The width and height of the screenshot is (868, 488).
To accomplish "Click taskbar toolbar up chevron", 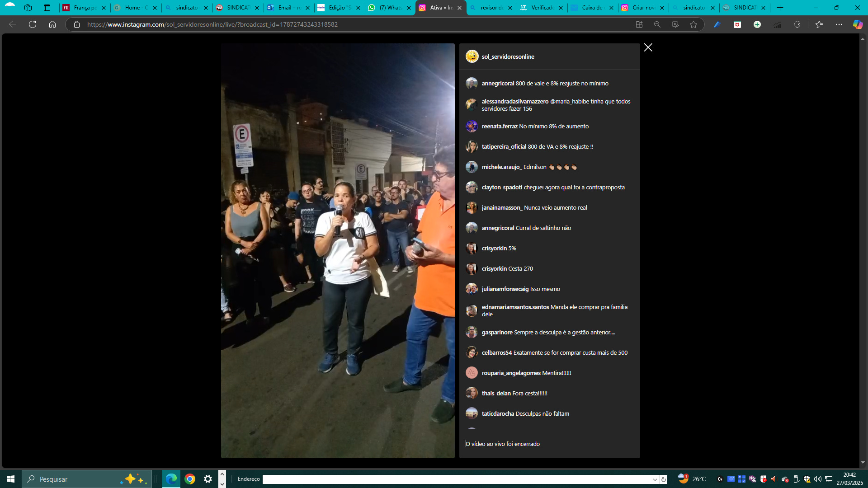I will (222, 474).
